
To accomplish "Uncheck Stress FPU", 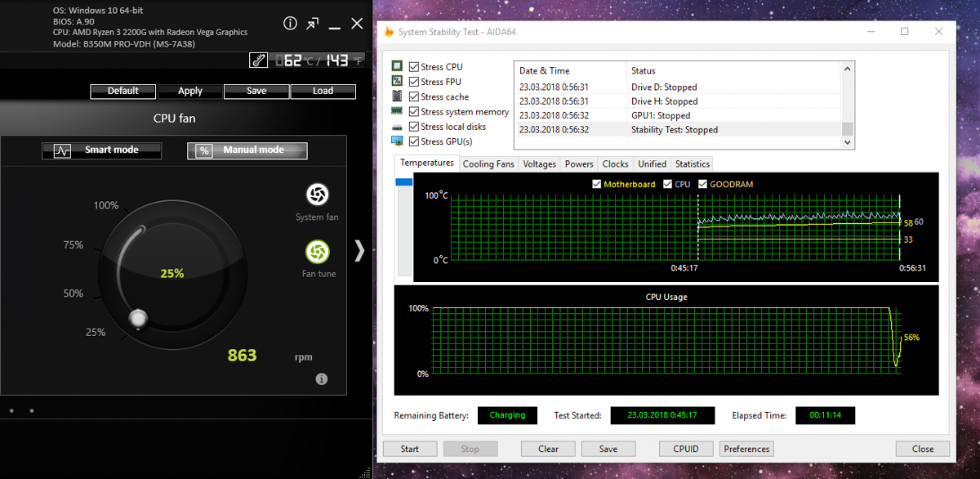I will [414, 82].
